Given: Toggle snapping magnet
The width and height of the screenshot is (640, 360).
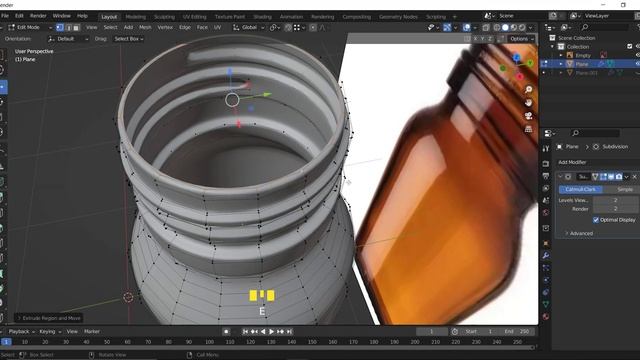Looking at the screenshot, I should pos(288,27).
